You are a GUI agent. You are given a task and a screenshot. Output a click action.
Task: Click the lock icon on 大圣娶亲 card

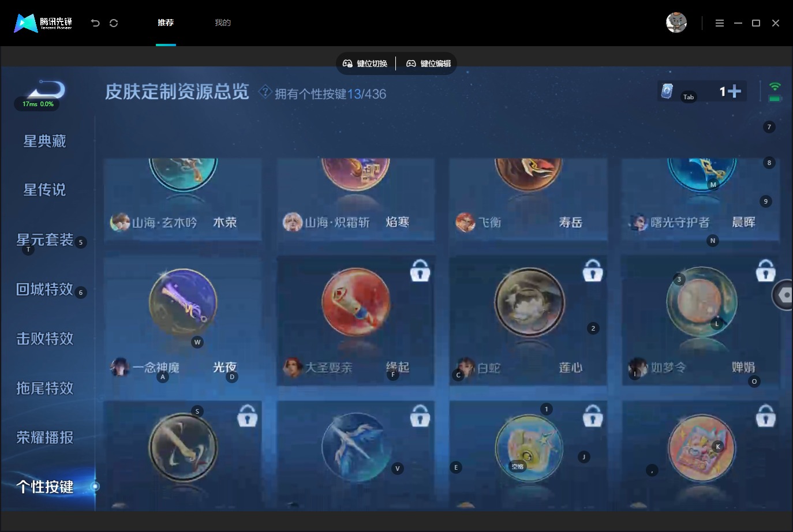pyautogui.click(x=420, y=270)
